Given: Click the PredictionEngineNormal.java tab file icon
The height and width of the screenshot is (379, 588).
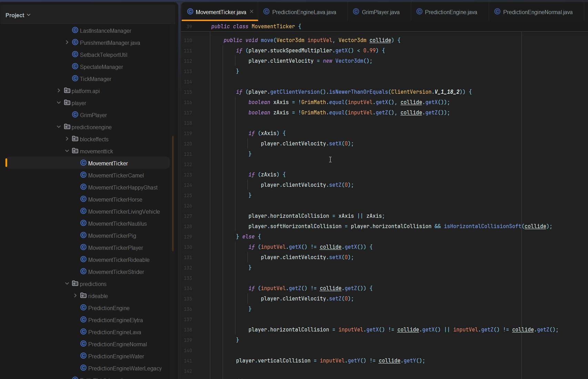Looking at the screenshot, I should [x=497, y=12].
